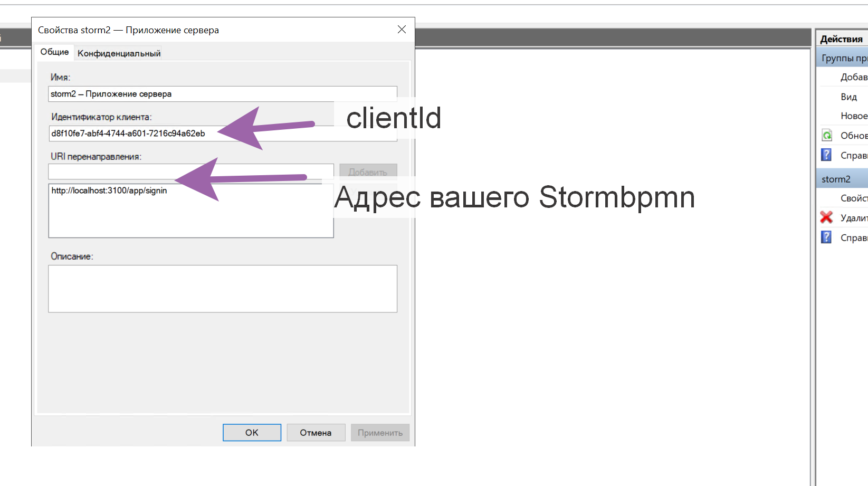Switch to the Общие tab

pyautogui.click(x=54, y=52)
